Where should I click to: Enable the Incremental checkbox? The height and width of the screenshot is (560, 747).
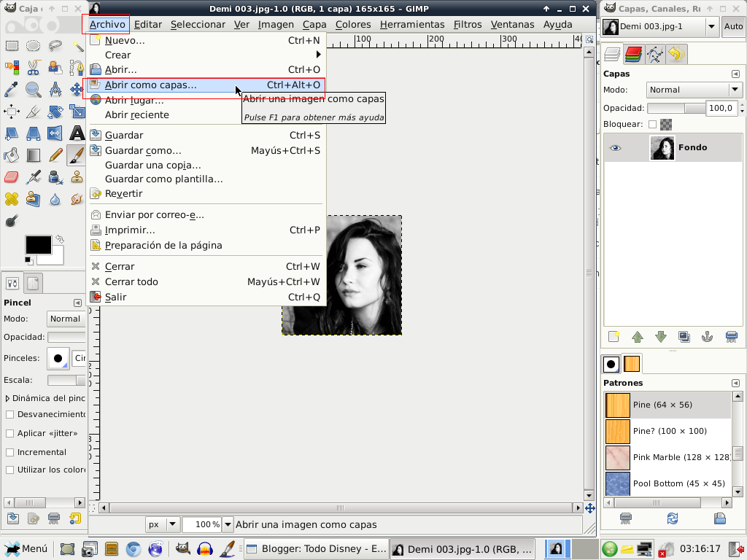[9, 452]
